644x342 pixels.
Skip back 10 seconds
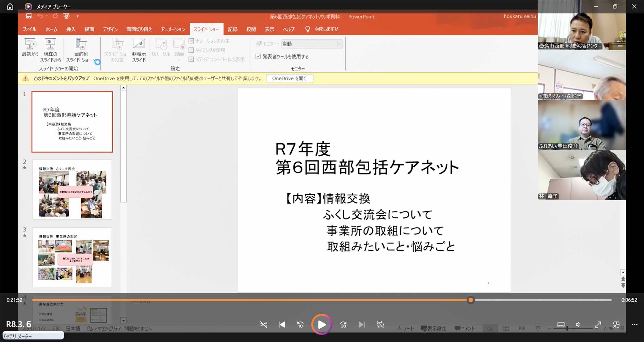tap(300, 325)
